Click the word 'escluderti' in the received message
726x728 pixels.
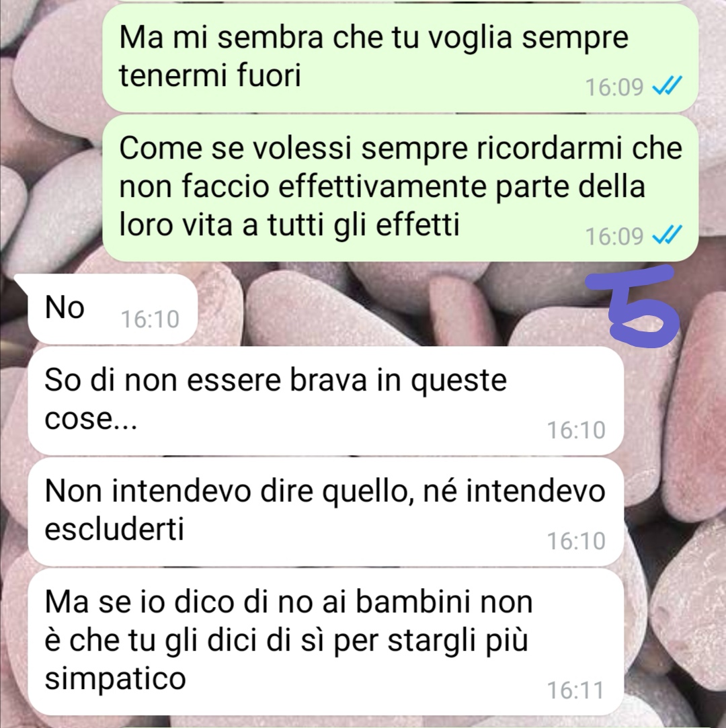(114, 528)
